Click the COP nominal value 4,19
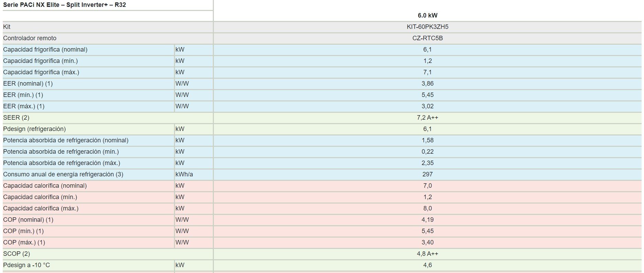 427,220
